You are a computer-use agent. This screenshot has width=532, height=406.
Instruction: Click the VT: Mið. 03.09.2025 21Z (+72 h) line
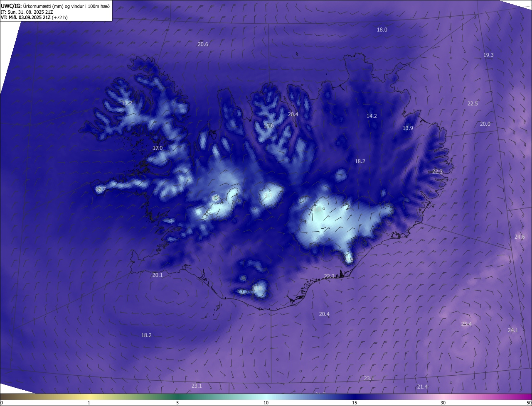tap(34, 17)
